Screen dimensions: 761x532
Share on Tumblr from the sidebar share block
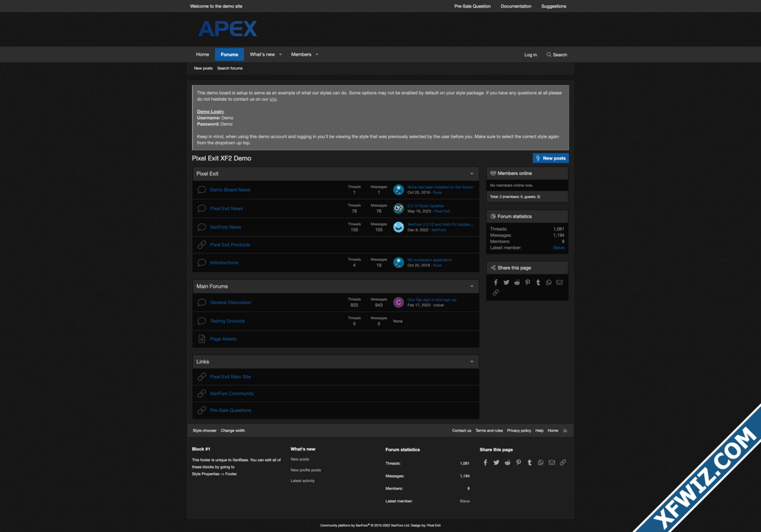pyautogui.click(x=538, y=283)
